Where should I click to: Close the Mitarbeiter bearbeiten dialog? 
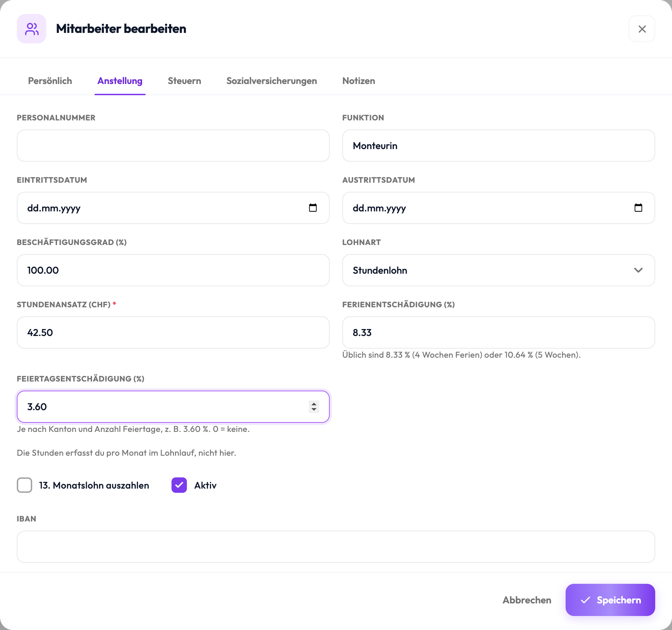(642, 29)
